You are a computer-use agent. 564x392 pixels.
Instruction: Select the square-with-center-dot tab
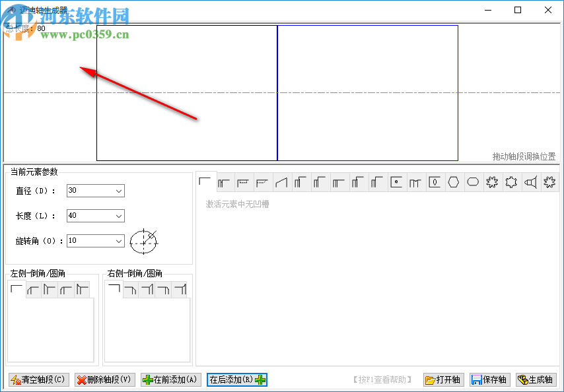396,183
